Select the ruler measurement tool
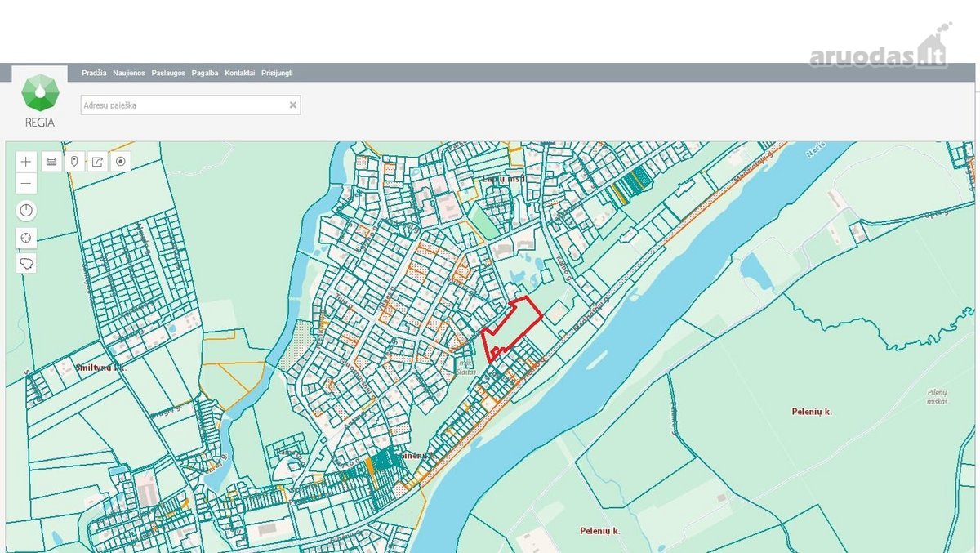Image resolution: width=980 pixels, height=553 pixels. (x=51, y=162)
